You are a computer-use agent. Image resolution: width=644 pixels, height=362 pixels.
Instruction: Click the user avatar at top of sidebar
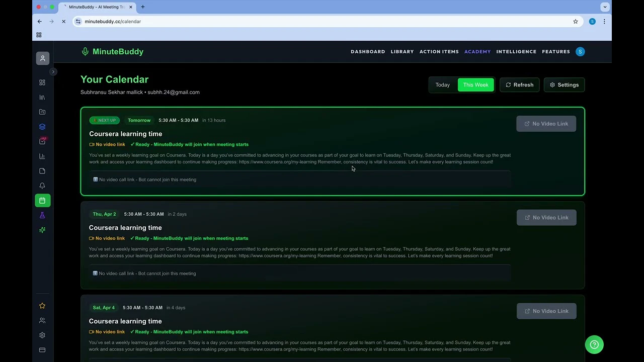coord(42,58)
